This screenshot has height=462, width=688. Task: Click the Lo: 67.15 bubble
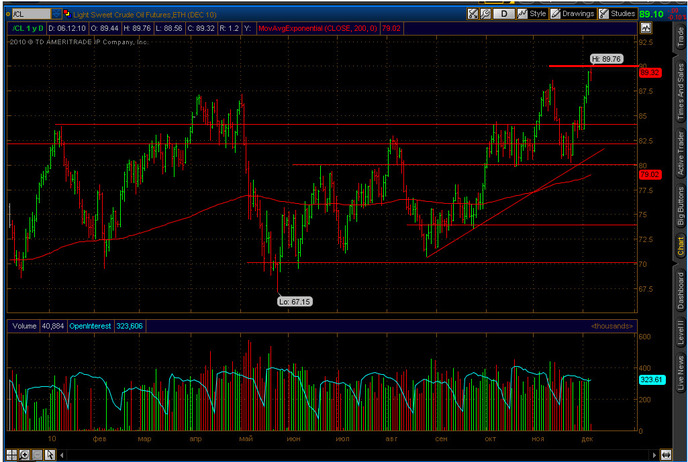click(294, 301)
